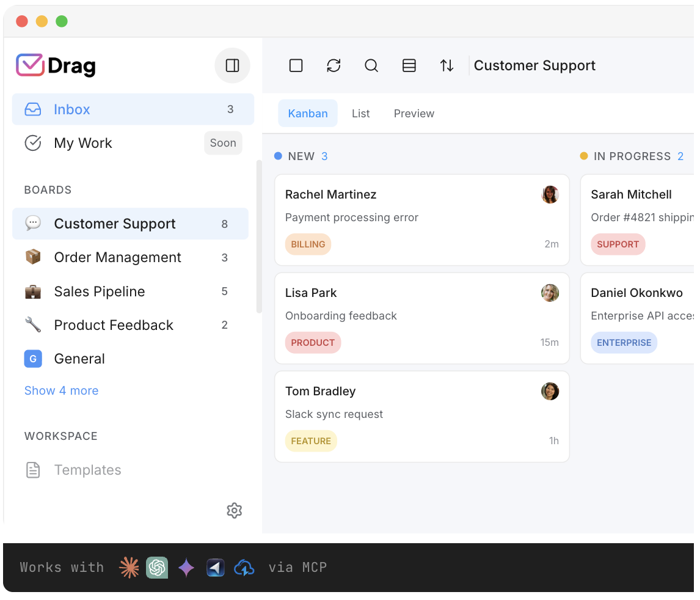Toggle the sidebar panel button

(x=232, y=65)
